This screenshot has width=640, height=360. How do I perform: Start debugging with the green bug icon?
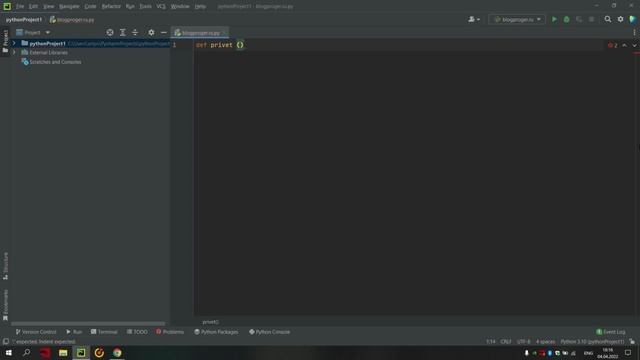point(567,19)
